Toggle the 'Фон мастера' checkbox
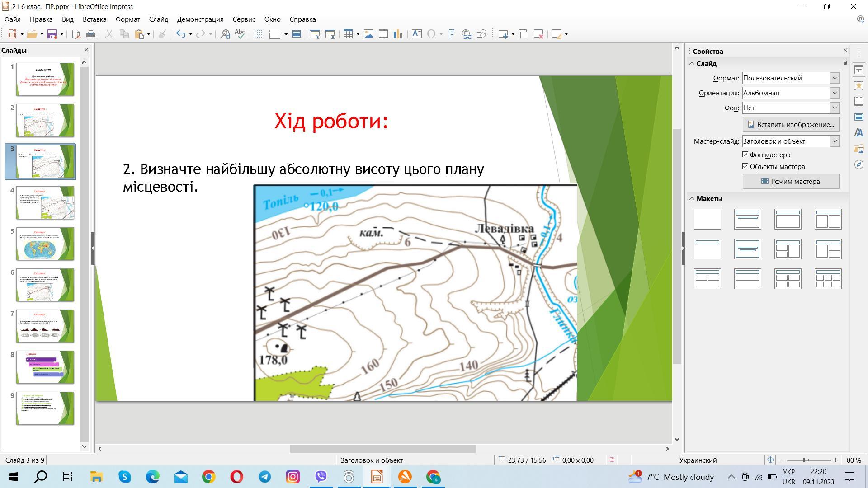The width and height of the screenshot is (868, 488). pyautogui.click(x=745, y=155)
